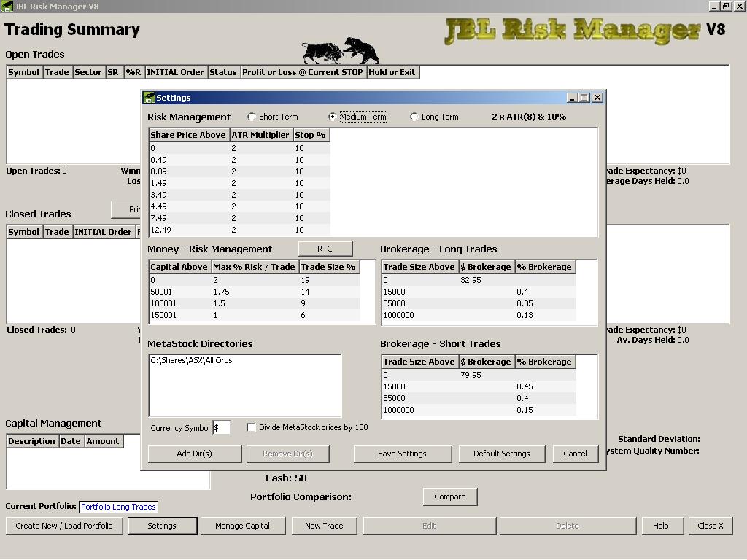747x560 pixels.
Task: Maximize the Settings dialog
Action: click(584, 98)
